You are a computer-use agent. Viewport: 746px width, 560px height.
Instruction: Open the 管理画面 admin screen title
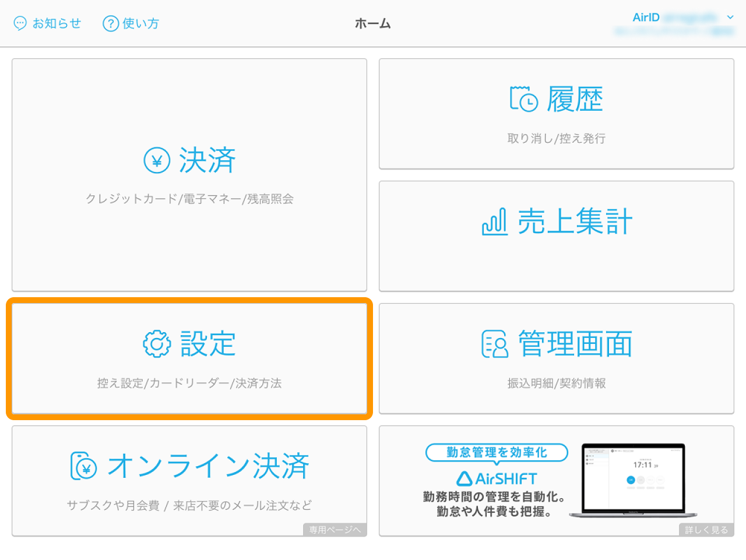click(575, 344)
